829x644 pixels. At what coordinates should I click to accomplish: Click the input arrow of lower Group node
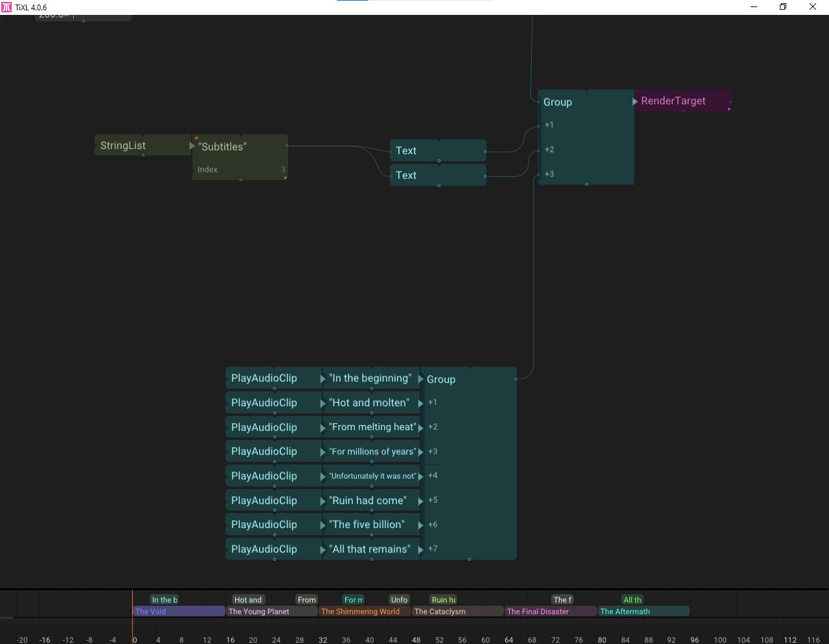click(x=421, y=379)
